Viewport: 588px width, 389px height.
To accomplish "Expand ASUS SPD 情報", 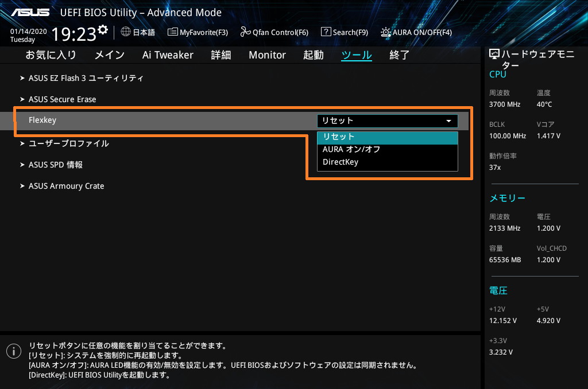I will pos(56,165).
